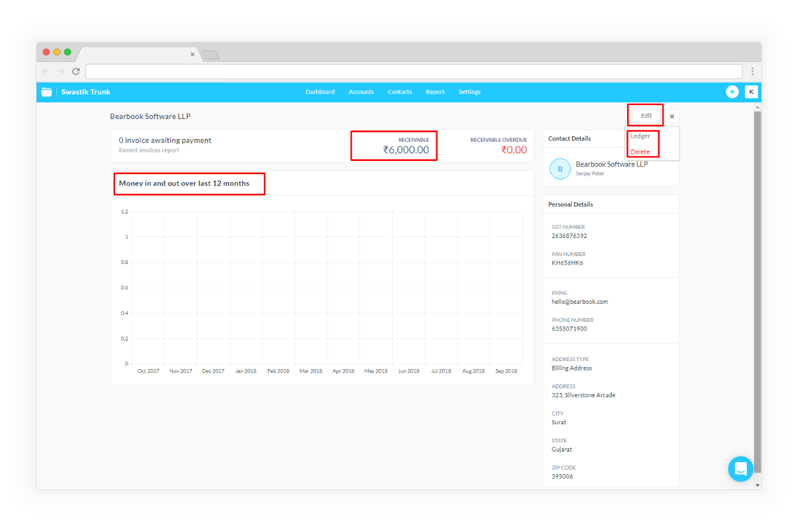Click the plus add-new icon in header
Screen dimensions: 798x532
pyautogui.click(x=732, y=92)
